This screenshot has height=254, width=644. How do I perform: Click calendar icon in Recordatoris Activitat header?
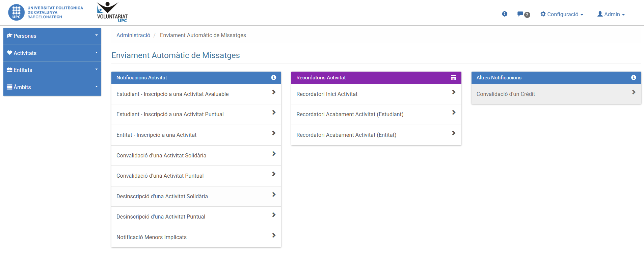click(453, 78)
